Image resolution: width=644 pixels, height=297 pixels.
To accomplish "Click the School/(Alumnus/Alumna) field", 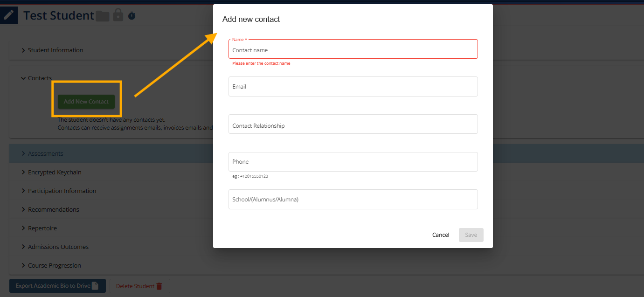I will click(353, 199).
